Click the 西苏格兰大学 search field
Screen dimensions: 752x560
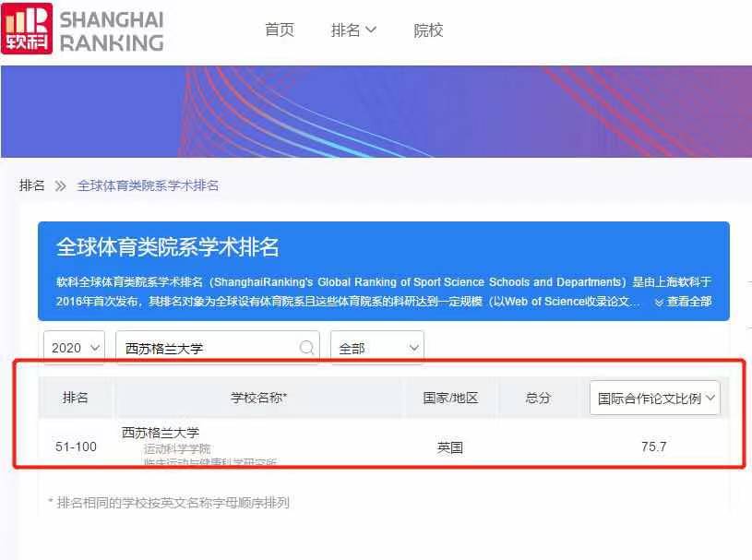[x=218, y=347]
